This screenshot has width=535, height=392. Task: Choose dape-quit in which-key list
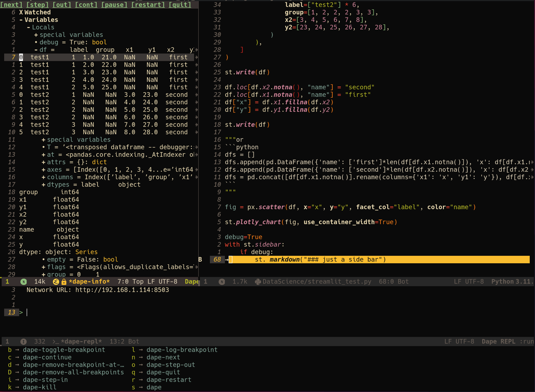[x=163, y=372]
